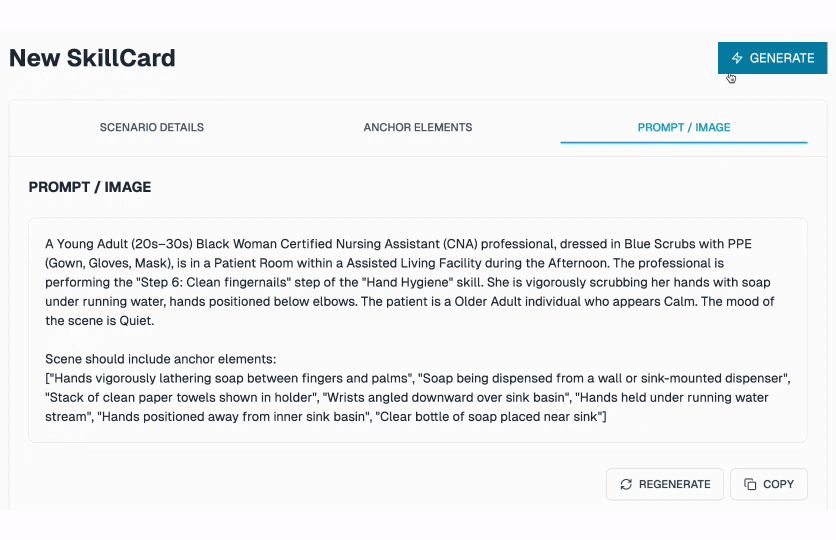The height and width of the screenshot is (540, 836).
Task: Click the circular arrows Regenerate icon
Action: [x=626, y=484]
